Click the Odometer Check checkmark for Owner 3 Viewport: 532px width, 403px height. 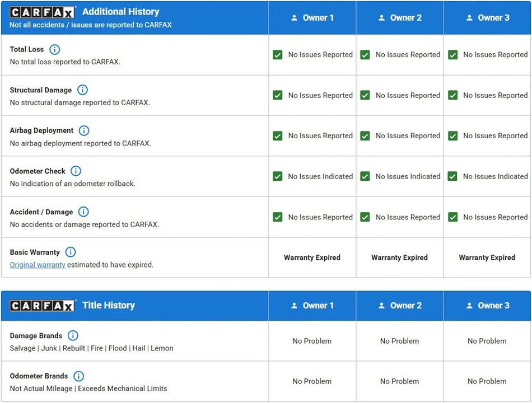[452, 176]
